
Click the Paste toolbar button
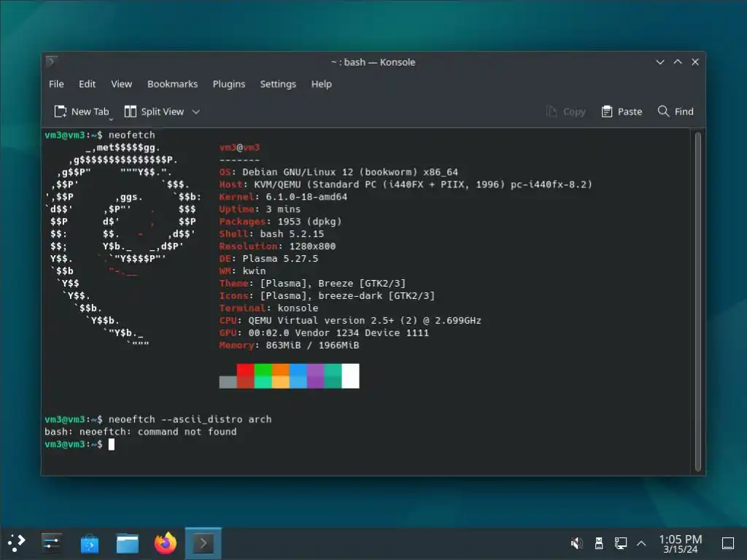(622, 112)
